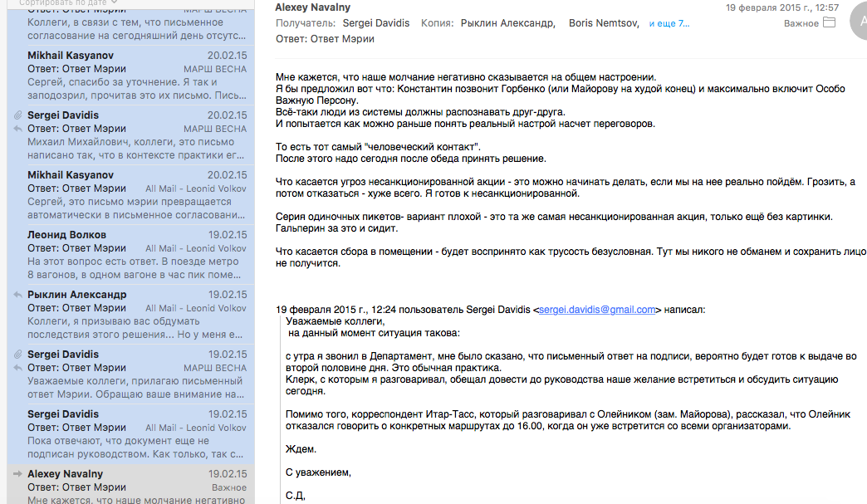Click the folder icon next to Важное
The width and height of the screenshot is (867, 504).
(x=829, y=23)
